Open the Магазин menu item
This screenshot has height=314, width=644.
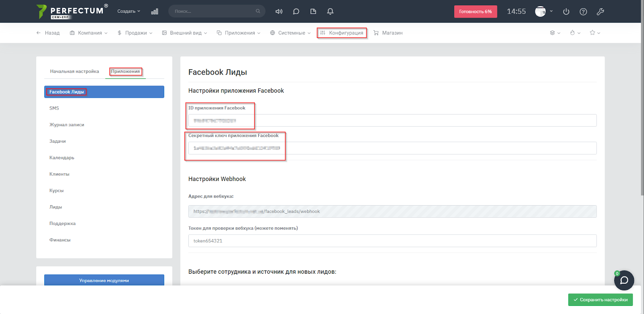388,33
